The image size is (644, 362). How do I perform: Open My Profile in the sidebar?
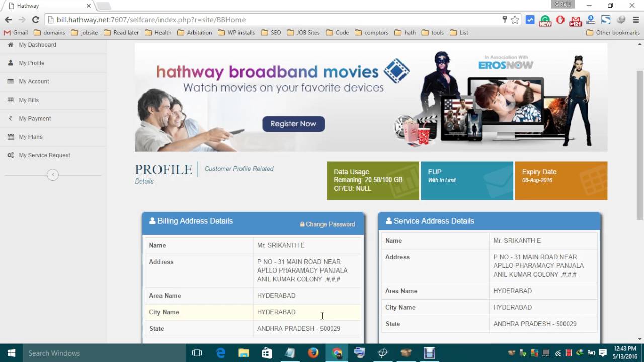click(53, 63)
